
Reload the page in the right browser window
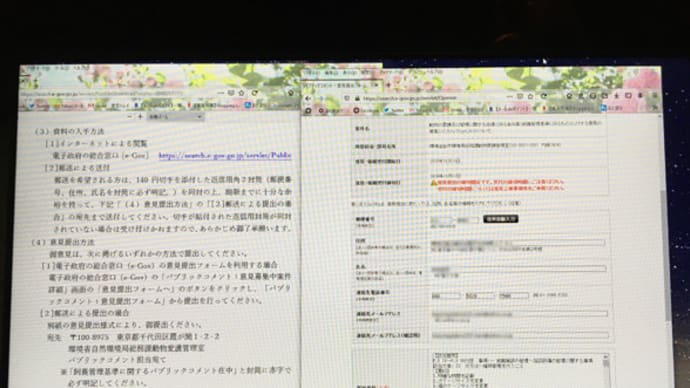click(543, 96)
